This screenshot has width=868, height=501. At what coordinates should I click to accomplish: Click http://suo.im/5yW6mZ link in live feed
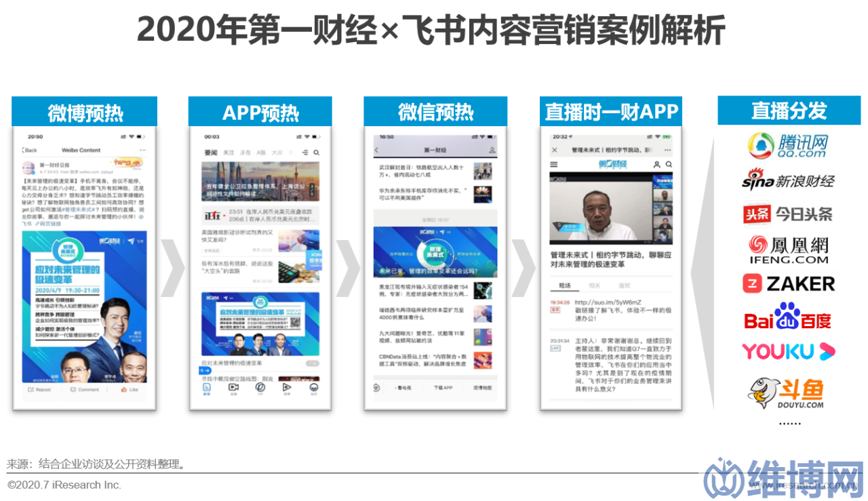[608, 302]
